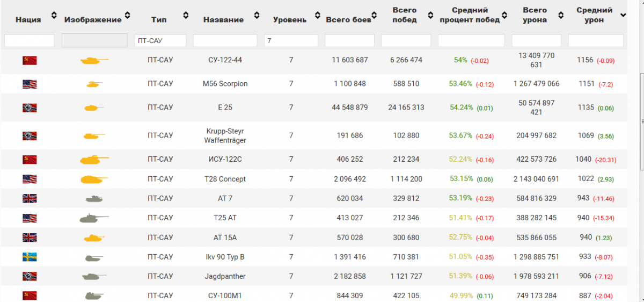Click the Нация filter input
The height and width of the screenshot is (302, 644).
(30, 40)
